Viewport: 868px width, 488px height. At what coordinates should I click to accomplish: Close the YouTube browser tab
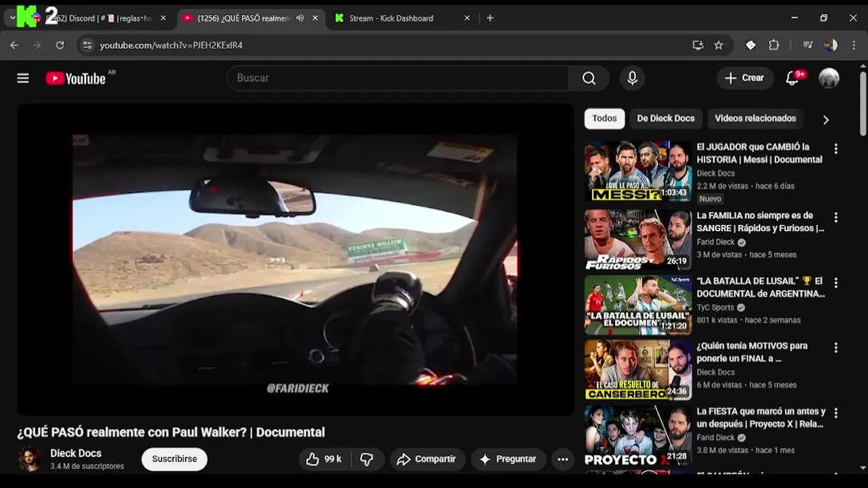(315, 18)
